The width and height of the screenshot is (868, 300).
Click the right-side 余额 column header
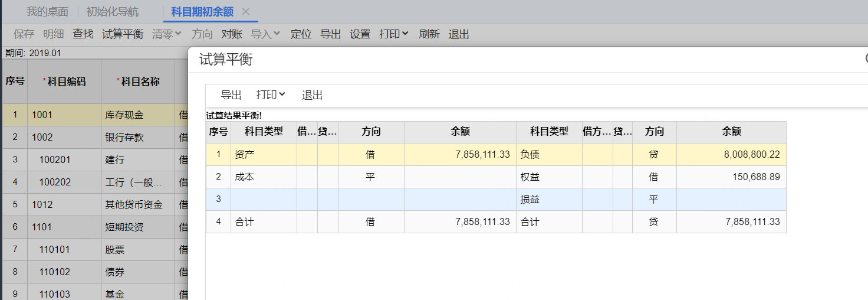pyautogui.click(x=731, y=132)
